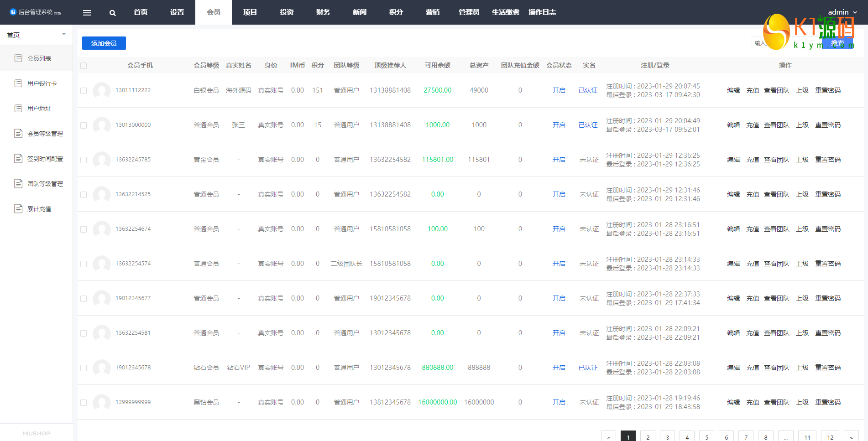Open the admin account dropdown
The width and height of the screenshot is (868, 441).
(842, 12)
